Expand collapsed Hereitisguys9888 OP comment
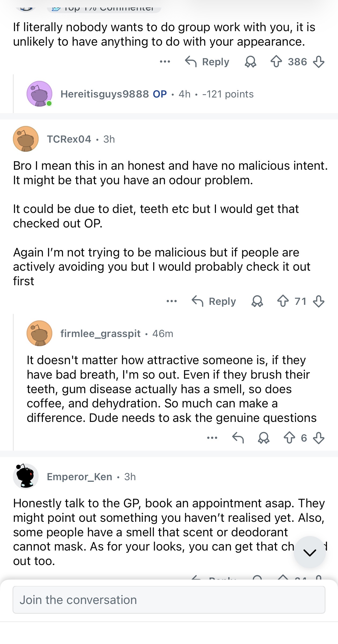This screenshot has width=338, height=644. (x=157, y=94)
